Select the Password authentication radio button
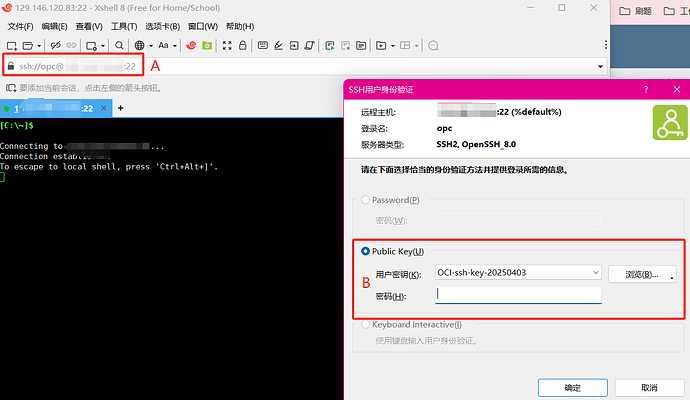 coord(366,200)
